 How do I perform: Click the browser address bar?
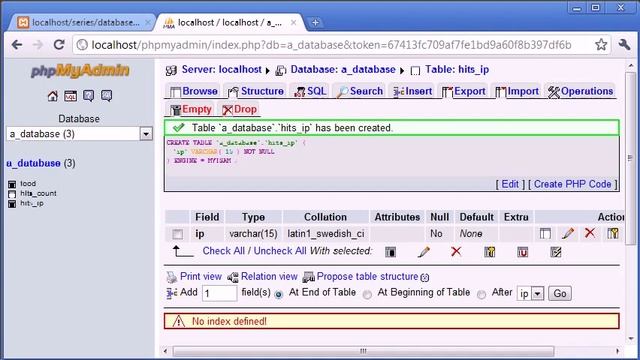click(x=331, y=45)
